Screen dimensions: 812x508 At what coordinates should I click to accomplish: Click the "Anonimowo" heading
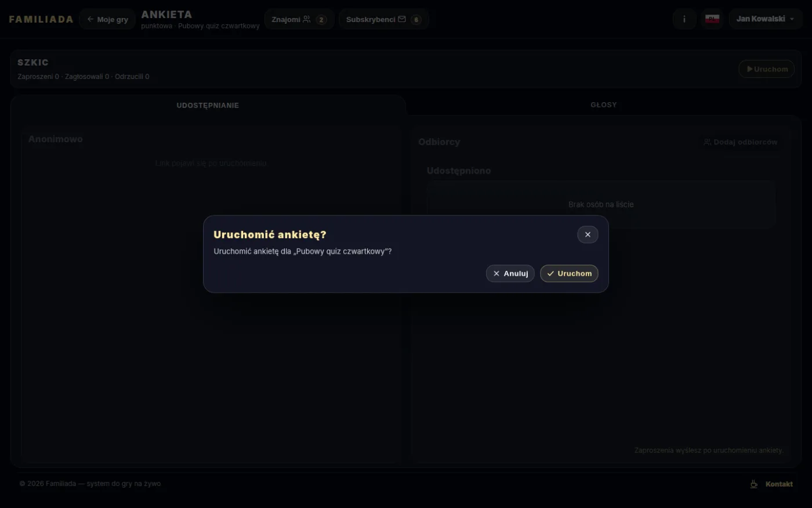pyautogui.click(x=56, y=139)
